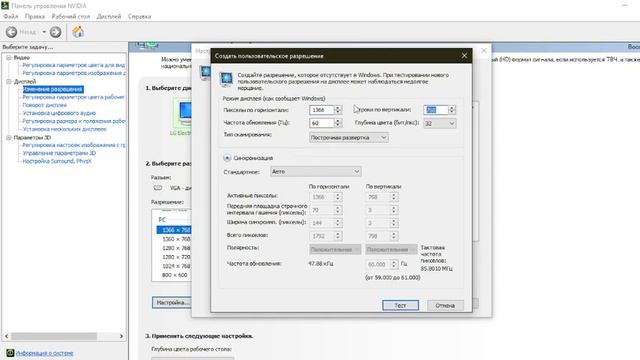Open the vertical Полярность dropdown
The height and width of the screenshot is (360, 640).
click(x=391, y=249)
